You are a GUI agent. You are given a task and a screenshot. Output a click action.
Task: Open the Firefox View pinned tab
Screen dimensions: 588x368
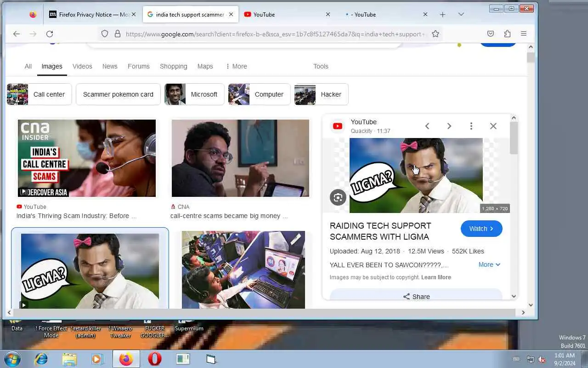pos(33,15)
